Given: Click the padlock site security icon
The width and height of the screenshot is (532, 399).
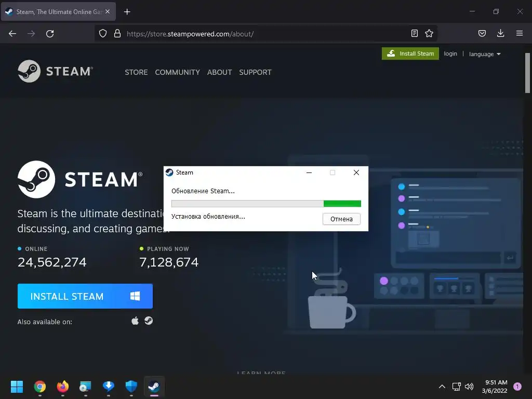Looking at the screenshot, I should point(117,34).
